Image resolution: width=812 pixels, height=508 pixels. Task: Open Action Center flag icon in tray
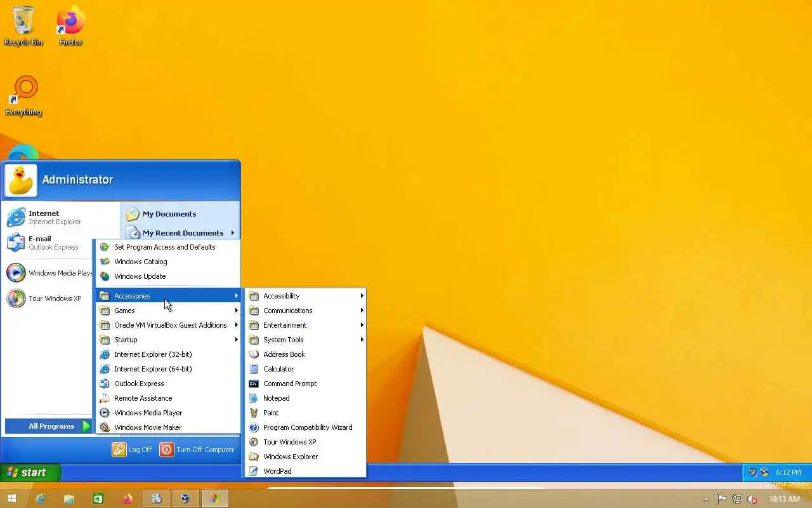click(721, 499)
